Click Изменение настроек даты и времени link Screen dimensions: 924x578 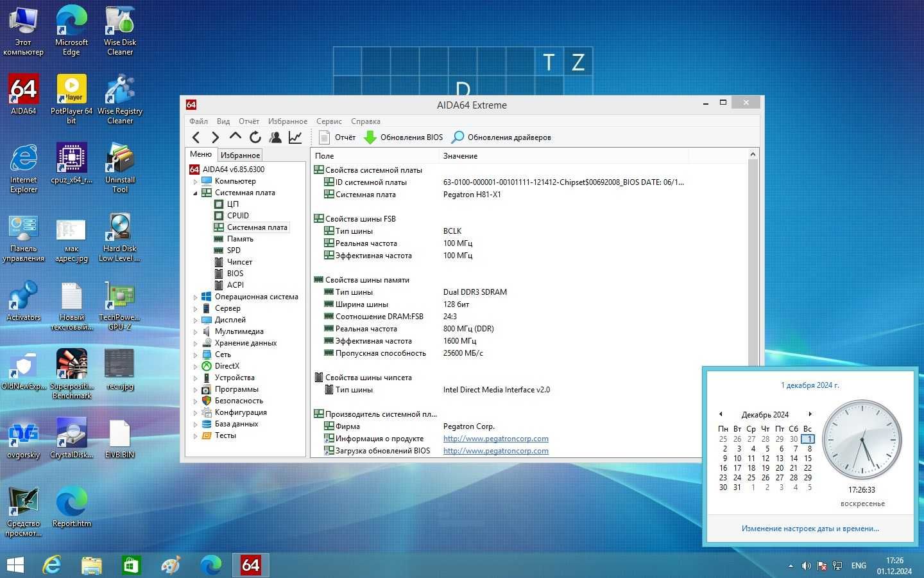[x=810, y=529]
